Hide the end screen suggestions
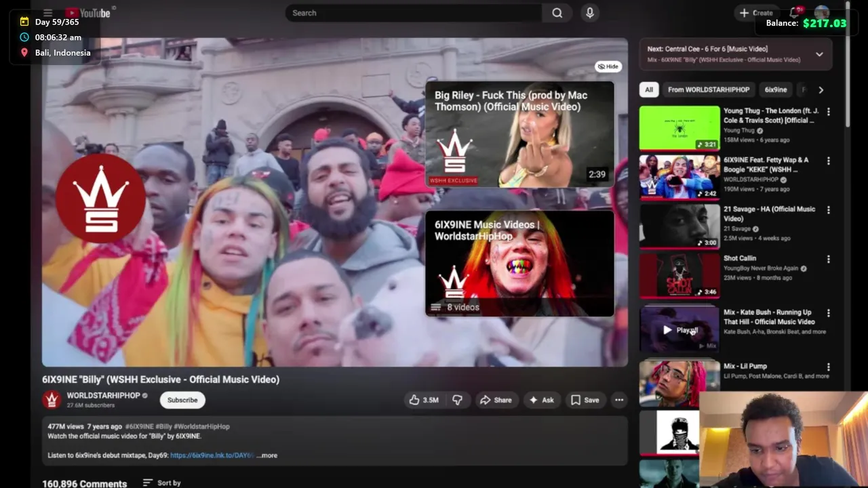The height and width of the screenshot is (488, 868). pos(608,66)
